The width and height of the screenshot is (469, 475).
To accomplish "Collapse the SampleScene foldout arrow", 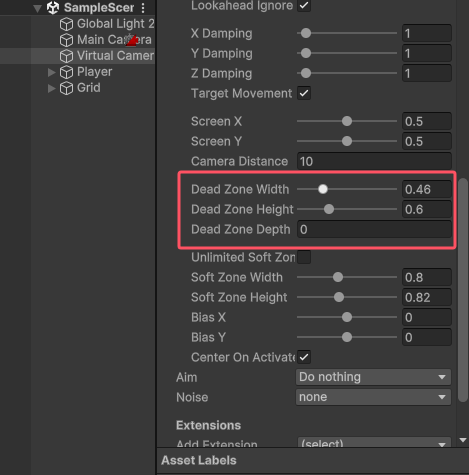I will 37,8.
